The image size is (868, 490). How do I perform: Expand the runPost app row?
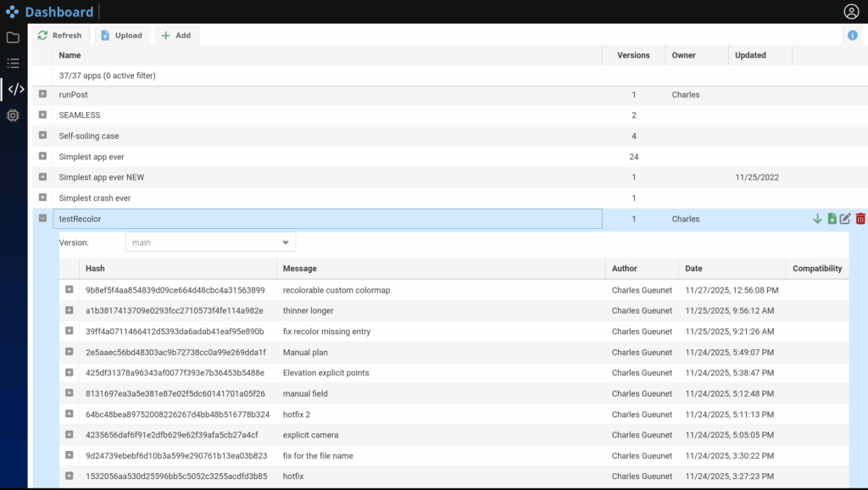point(42,94)
